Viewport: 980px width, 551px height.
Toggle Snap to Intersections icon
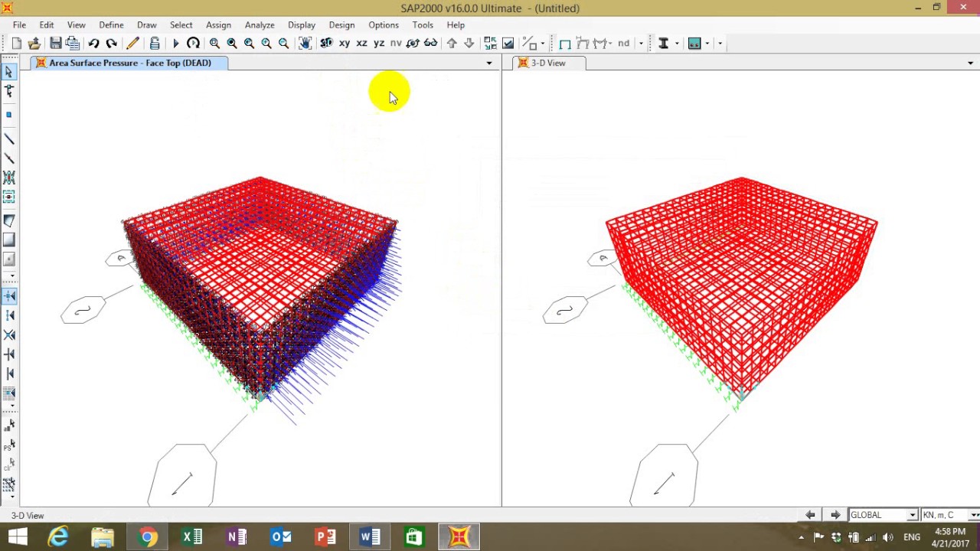(x=9, y=334)
